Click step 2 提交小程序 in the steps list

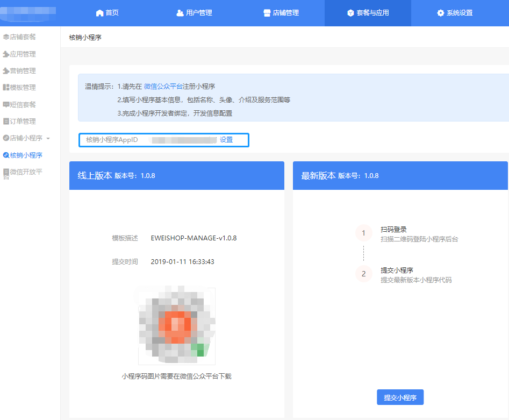(x=397, y=270)
